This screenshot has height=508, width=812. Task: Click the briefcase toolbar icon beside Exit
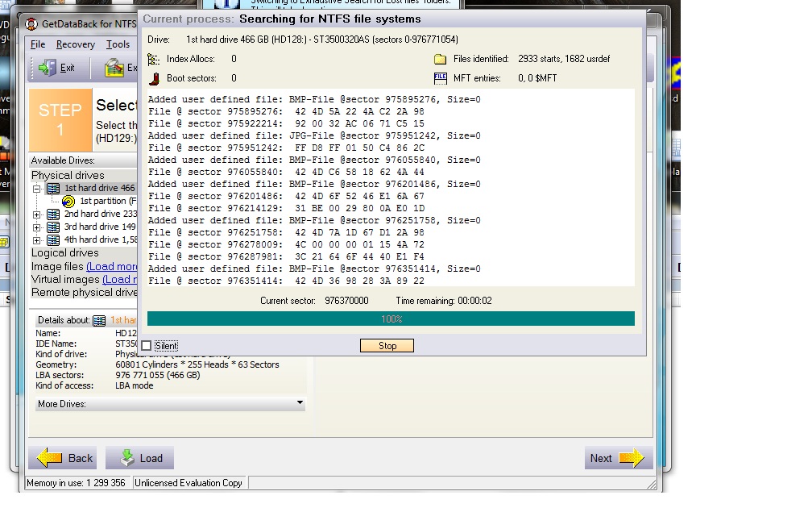(114, 68)
